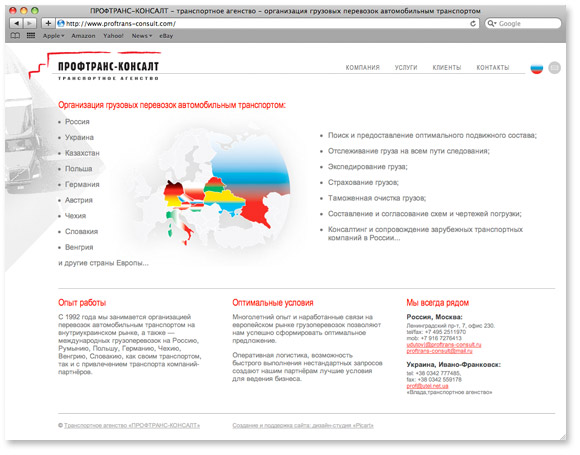This screenshot has width=580, height=455.
Task: Click the Экспедирование груза list item
Action: click(x=368, y=167)
